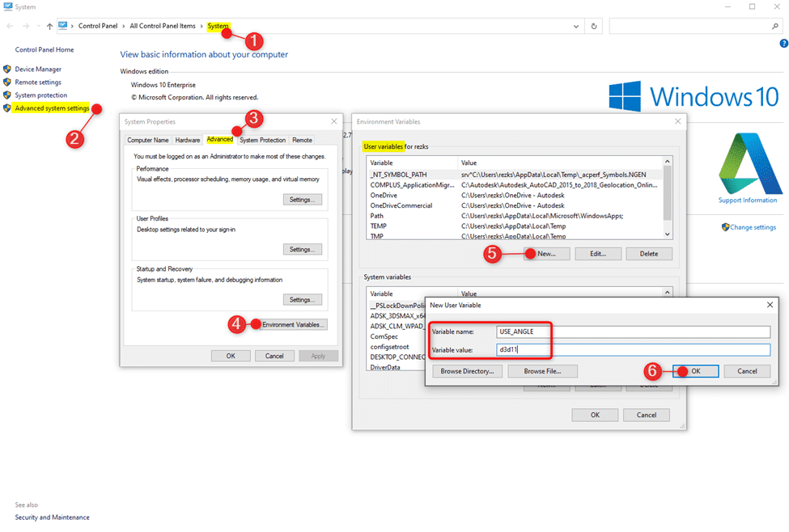Click the Change settings shield icon
The width and height of the screenshot is (789, 532).
pos(725,227)
